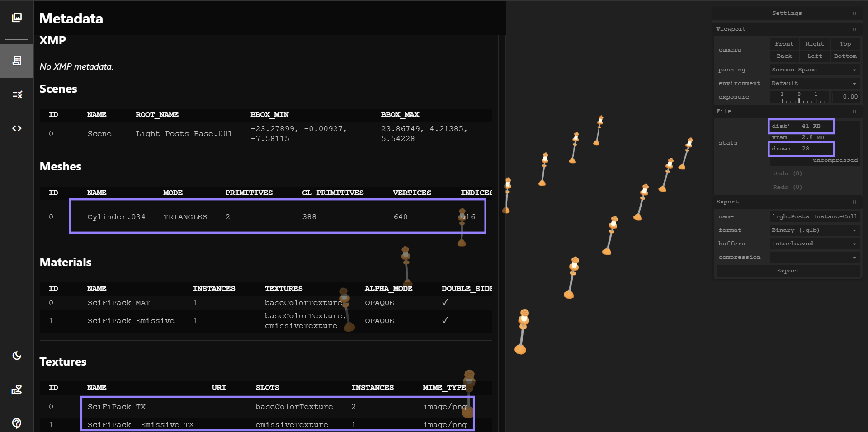Open the format Binary (.glb) dropdown
The width and height of the screenshot is (868, 432).
(x=814, y=230)
